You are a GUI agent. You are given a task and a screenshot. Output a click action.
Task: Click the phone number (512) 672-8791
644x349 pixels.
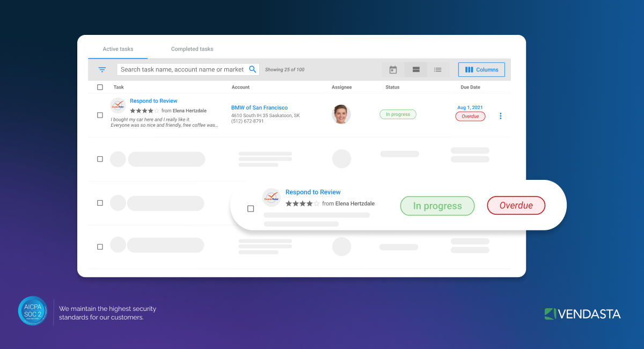[x=247, y=121]
